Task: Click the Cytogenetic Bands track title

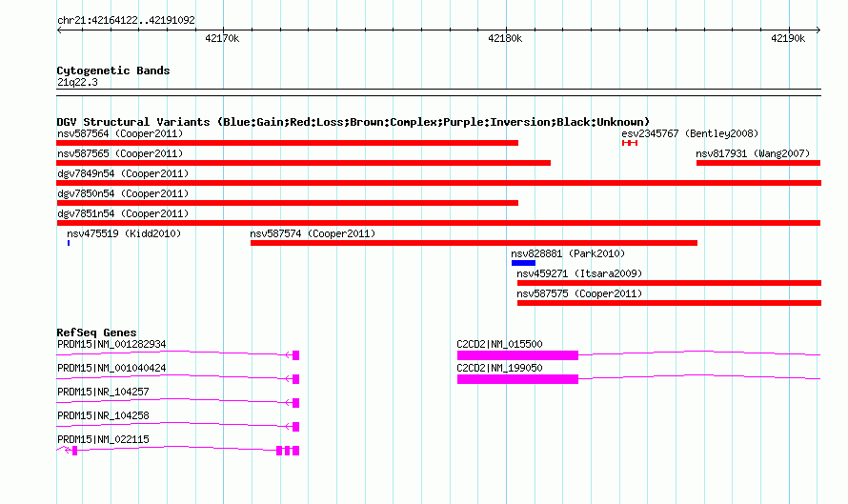Action: pyautogui.click(x=113, y=71)
